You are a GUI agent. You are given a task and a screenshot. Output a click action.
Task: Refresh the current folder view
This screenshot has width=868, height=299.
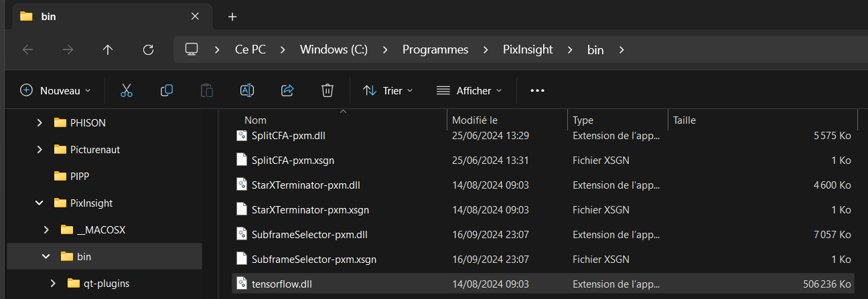point(149,49)
